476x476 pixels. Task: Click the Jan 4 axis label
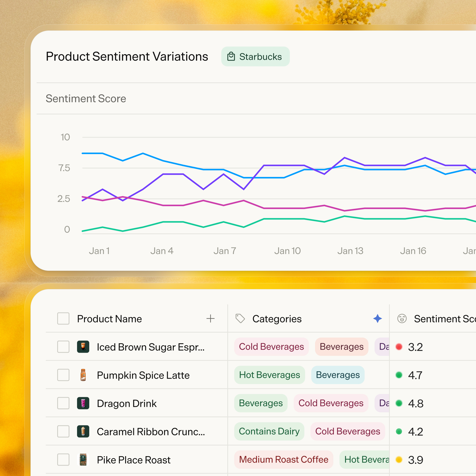pos(162,251)
